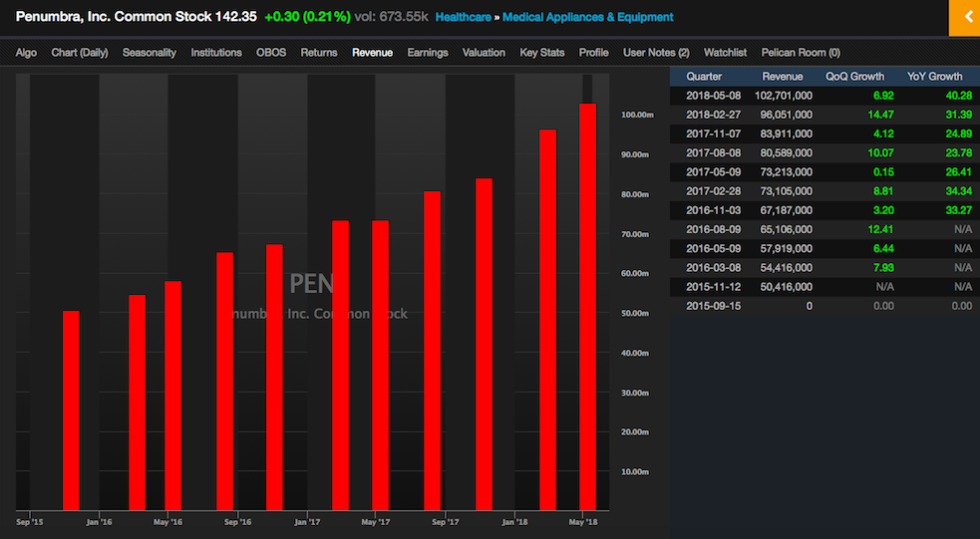Image resolution: width=980 pixels, height=539 pixels.
Task: Select the 2017-08-08 quarter date
Action: [x=713, y=153]
